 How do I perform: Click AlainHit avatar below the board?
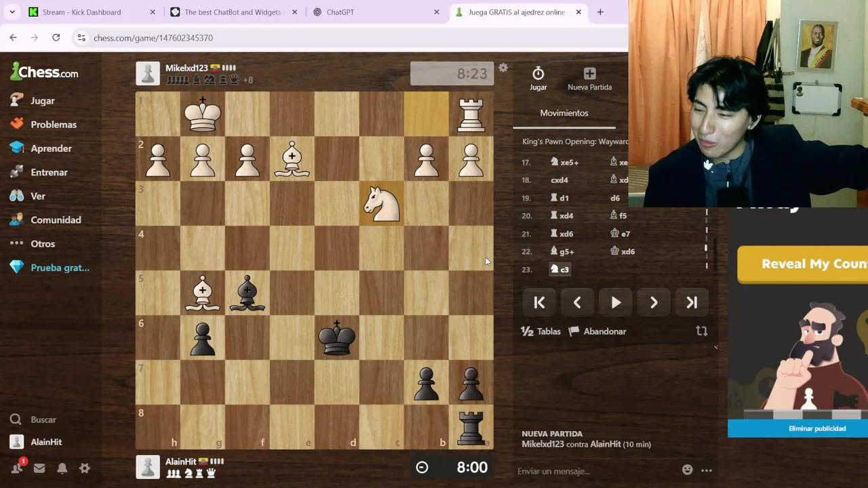click(148, 467)
